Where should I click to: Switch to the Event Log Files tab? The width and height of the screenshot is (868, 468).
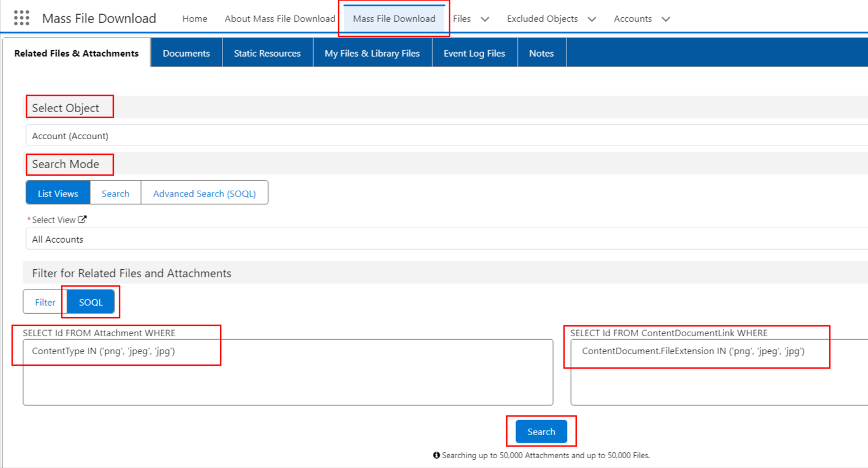click(474, 53)
